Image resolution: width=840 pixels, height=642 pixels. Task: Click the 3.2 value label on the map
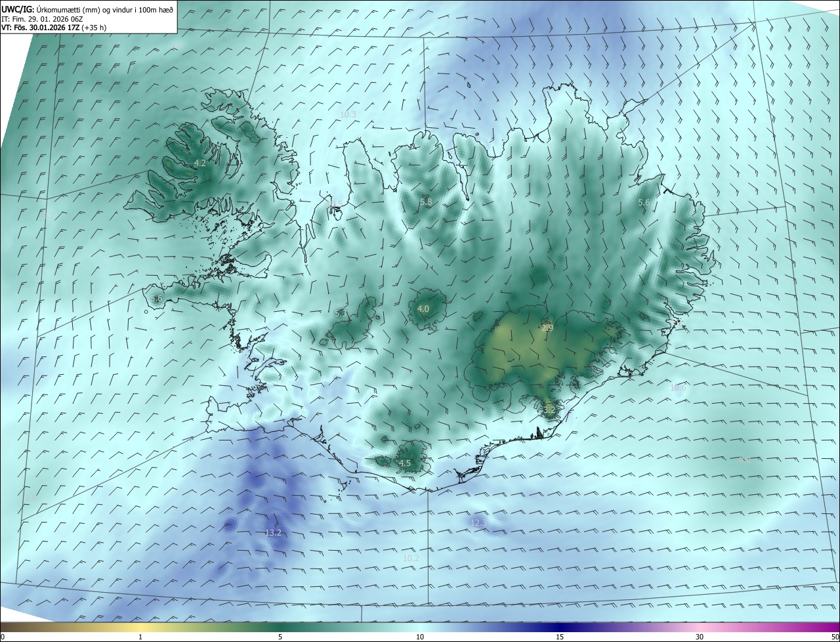549,410
